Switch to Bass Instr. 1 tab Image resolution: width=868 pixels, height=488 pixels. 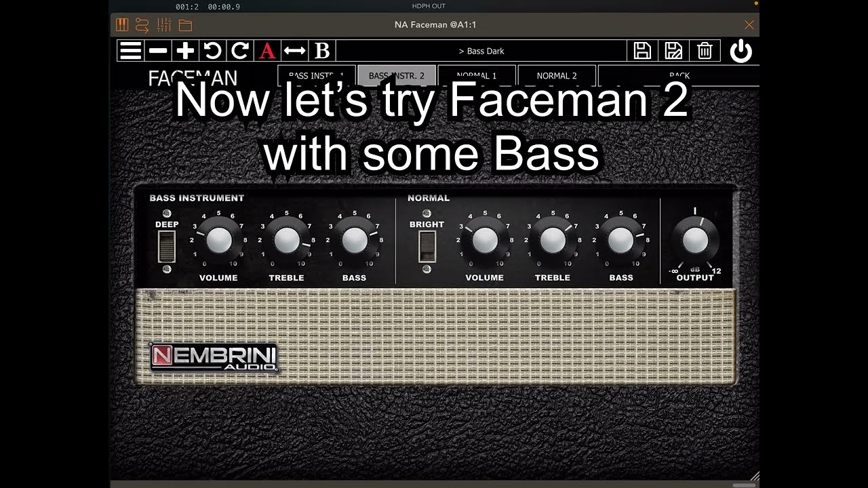pyautogui.click(x=316, y=75)
